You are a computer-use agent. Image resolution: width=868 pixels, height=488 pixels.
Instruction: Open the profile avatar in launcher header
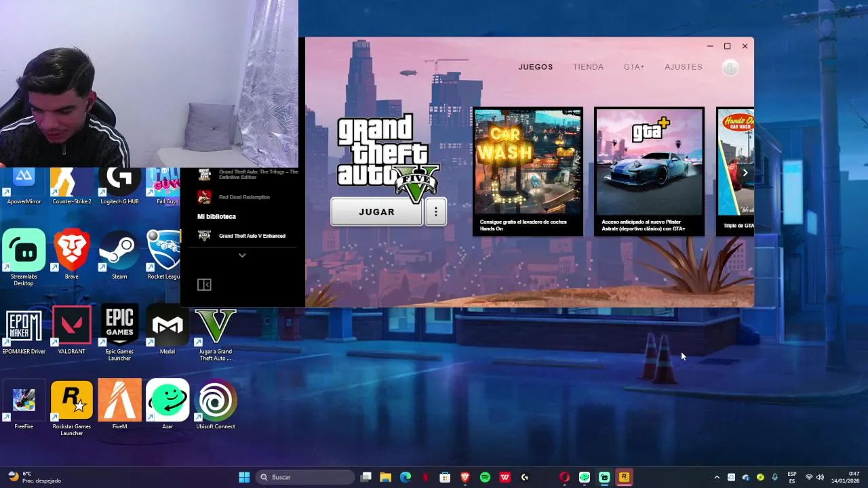click(730, 68)
